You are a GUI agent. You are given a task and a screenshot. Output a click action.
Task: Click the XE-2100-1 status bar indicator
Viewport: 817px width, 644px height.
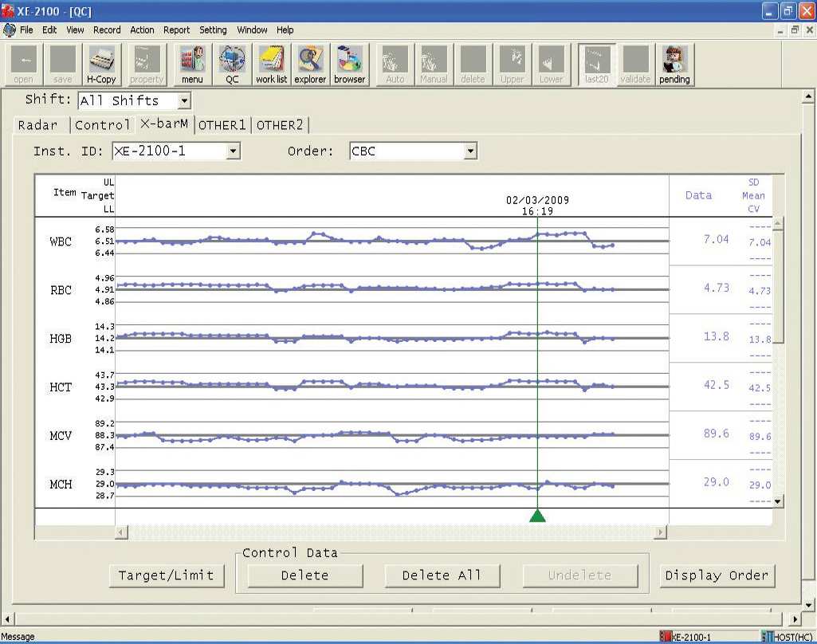tap(685, 637)
